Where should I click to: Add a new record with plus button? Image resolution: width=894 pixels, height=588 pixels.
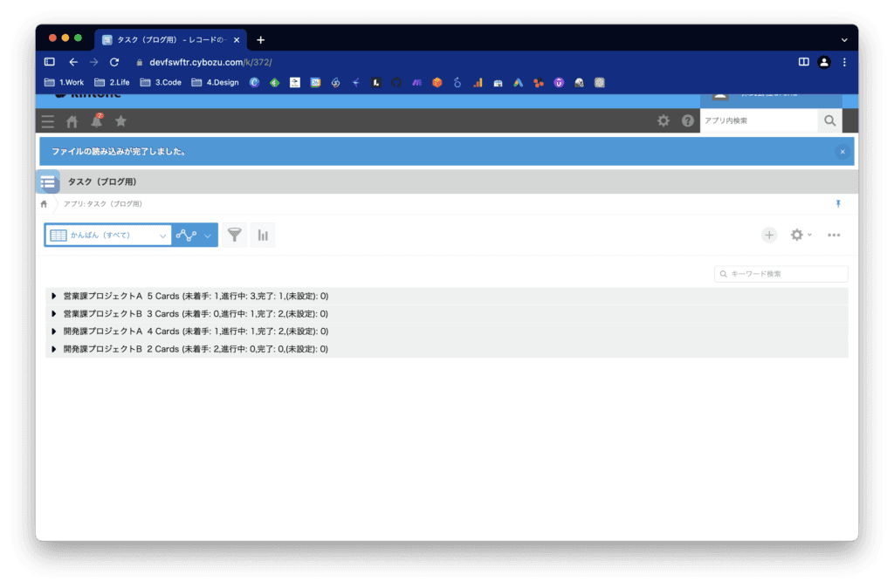point(769,235)
